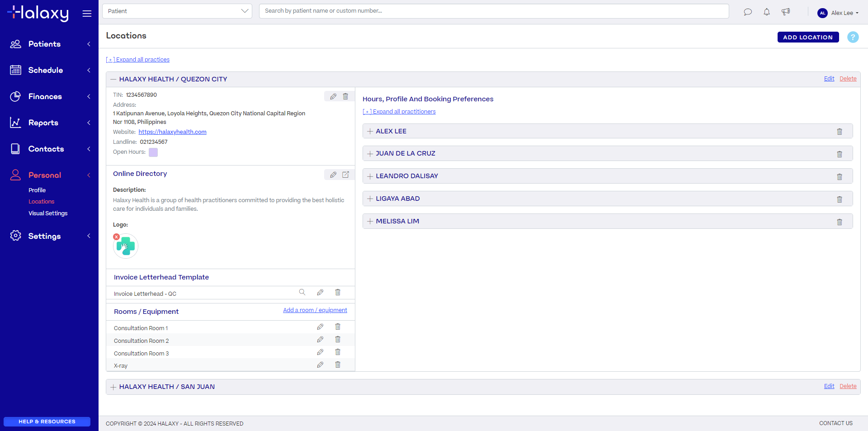Viewport: 868px width, 431px height.
Task: Go to Profile under Personal
Action: click(x=37, y=190)
